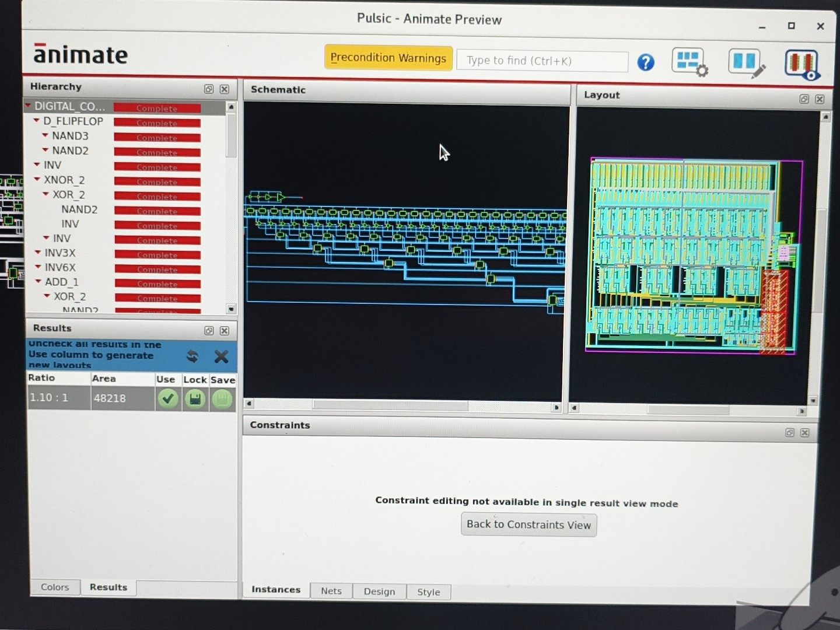Toggle the Lock icon for result 1.10 : 1
This screenshot has height=630, width=840.
pyautogui.click(x=195, y=400)
